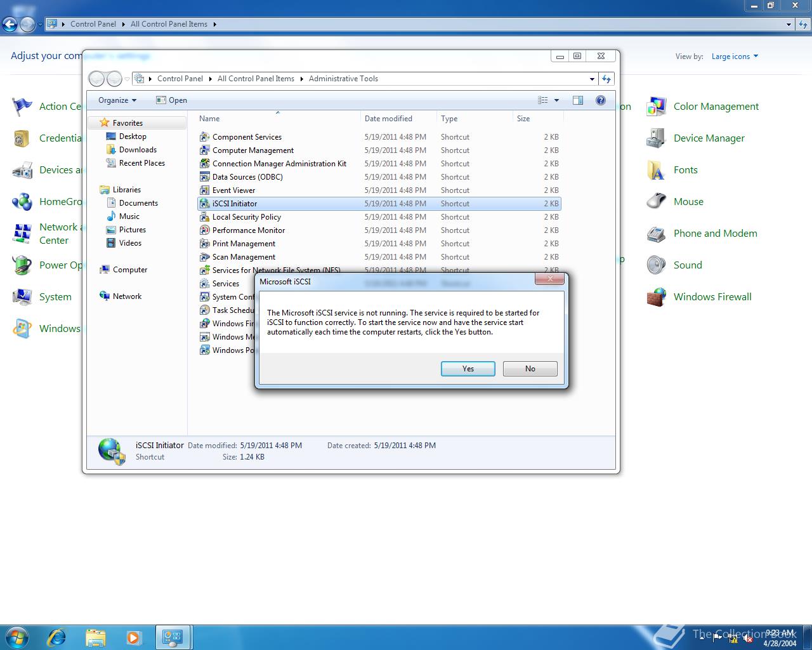Select the iSCSI Initiator icon
This screenshot has height=650, width=812.
[x=204, y=204]
